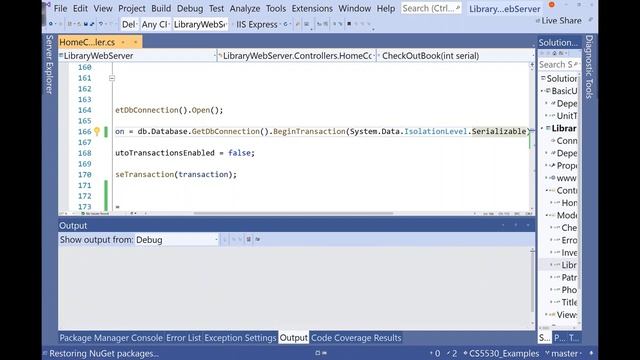Click the feedback icon right of Live Share
640x360 pixels.
590,20
